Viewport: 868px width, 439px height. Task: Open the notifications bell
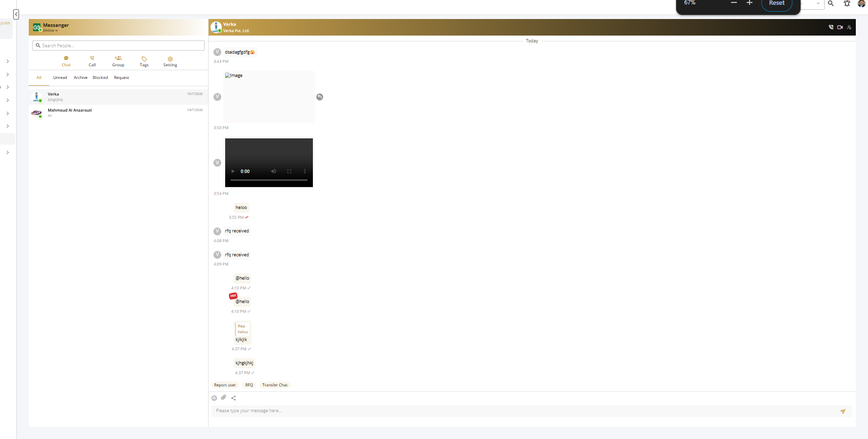click(x=847, y=3)
